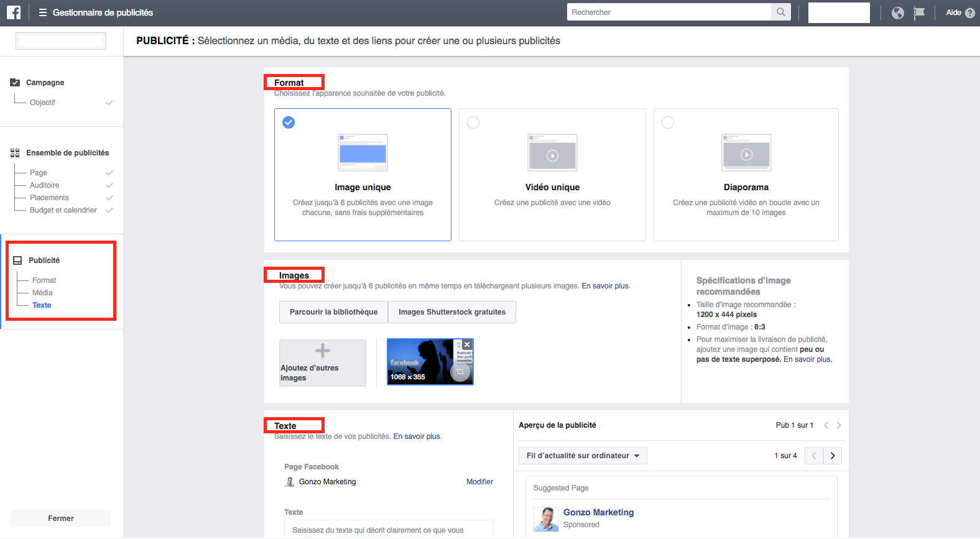The width and height of the screenshot is (980, 539).
Task: Remove the uploaded image with the X
Action: click(x=467, y=344)
